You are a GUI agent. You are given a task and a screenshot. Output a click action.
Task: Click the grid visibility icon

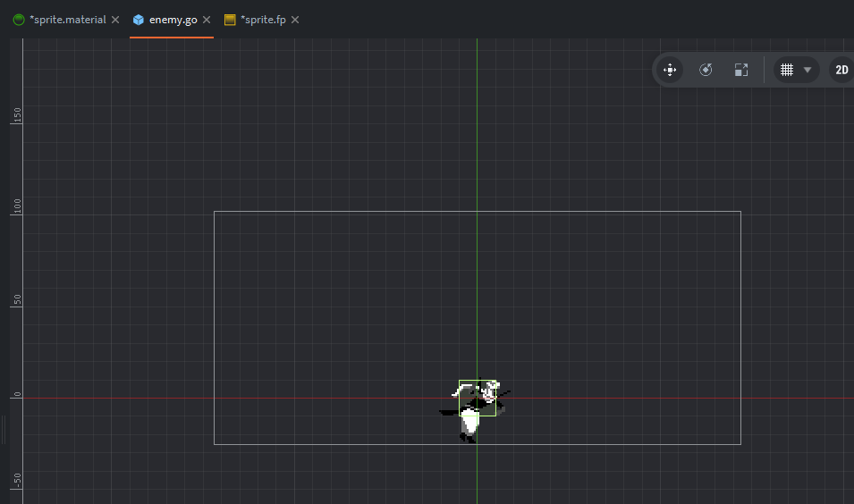(787, 70)
